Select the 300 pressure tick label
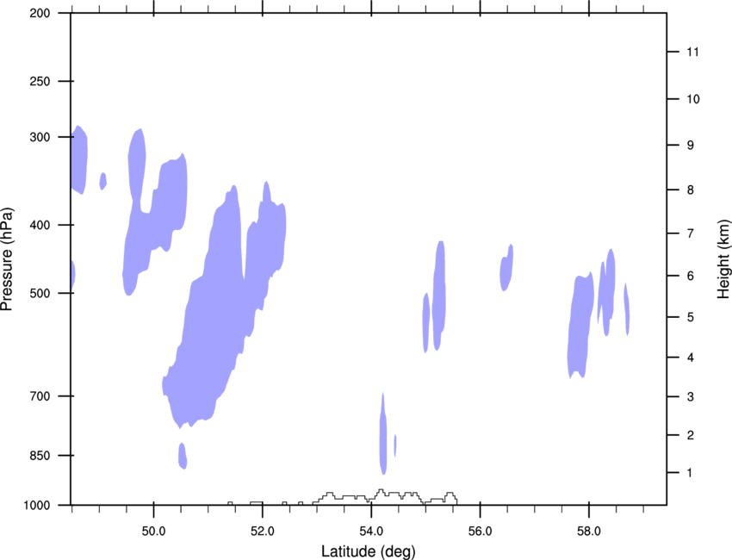 tap(40, 137)
